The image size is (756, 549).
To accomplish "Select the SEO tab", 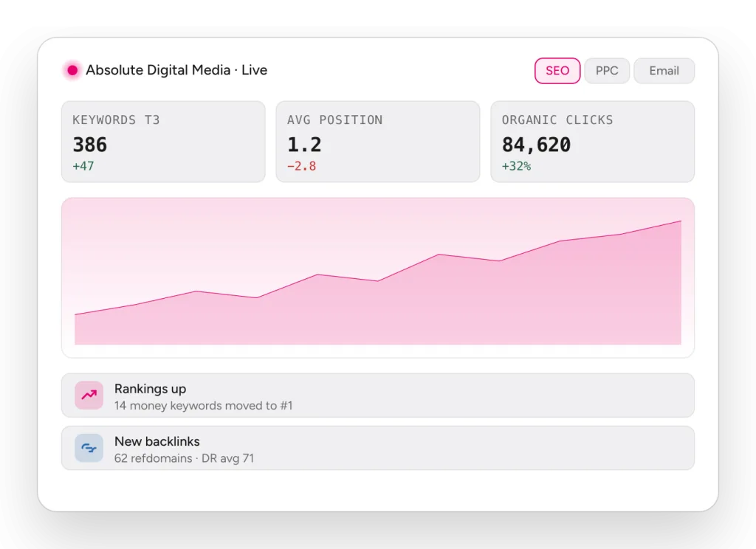I will [x=557, y=71].
